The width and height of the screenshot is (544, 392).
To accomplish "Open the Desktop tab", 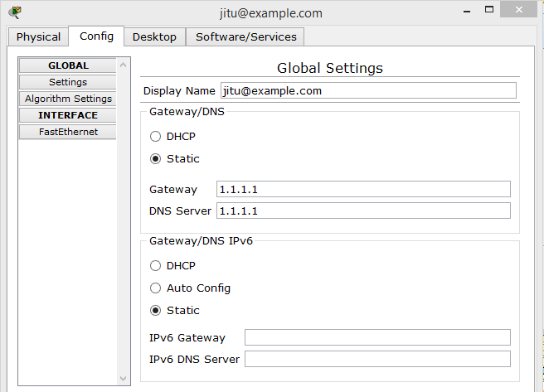I will [154, 36].
